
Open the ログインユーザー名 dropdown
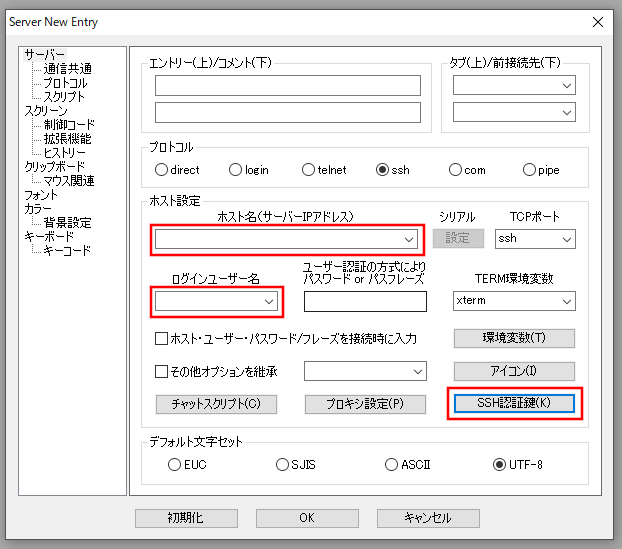click(269, 301)
